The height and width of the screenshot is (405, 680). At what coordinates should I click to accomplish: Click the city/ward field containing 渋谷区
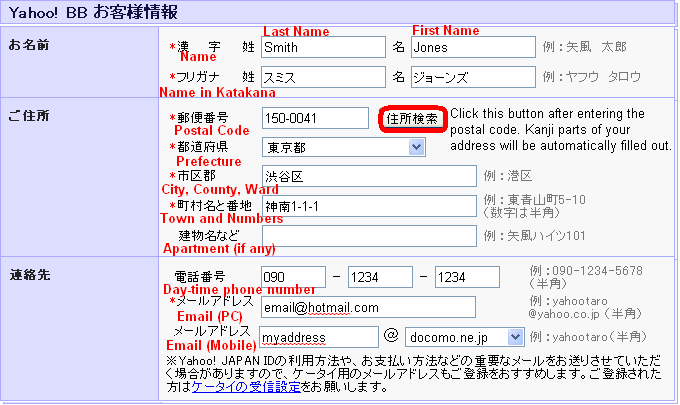[x=369, y=176]
